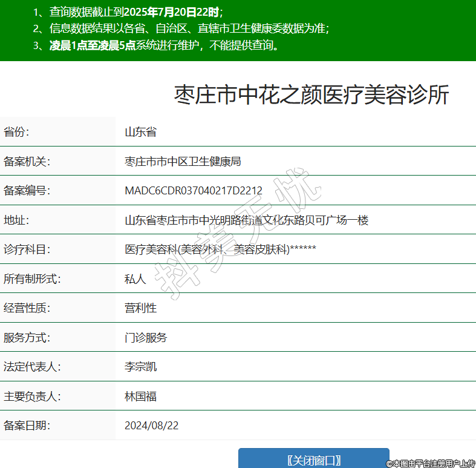Click the address value text
476x468 pixels.
(x=246, y=220)
